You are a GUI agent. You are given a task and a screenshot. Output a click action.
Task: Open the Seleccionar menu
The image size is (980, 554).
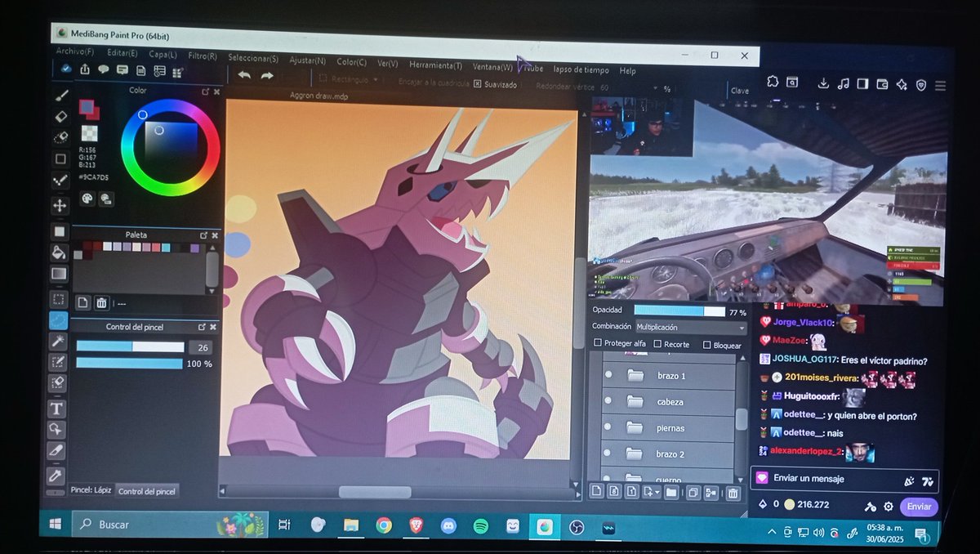point(253,59)
